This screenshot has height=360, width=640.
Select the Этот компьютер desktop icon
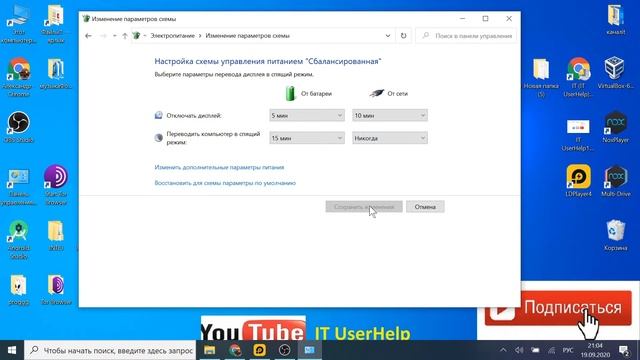pyautogui.click(x=18, y=24)
